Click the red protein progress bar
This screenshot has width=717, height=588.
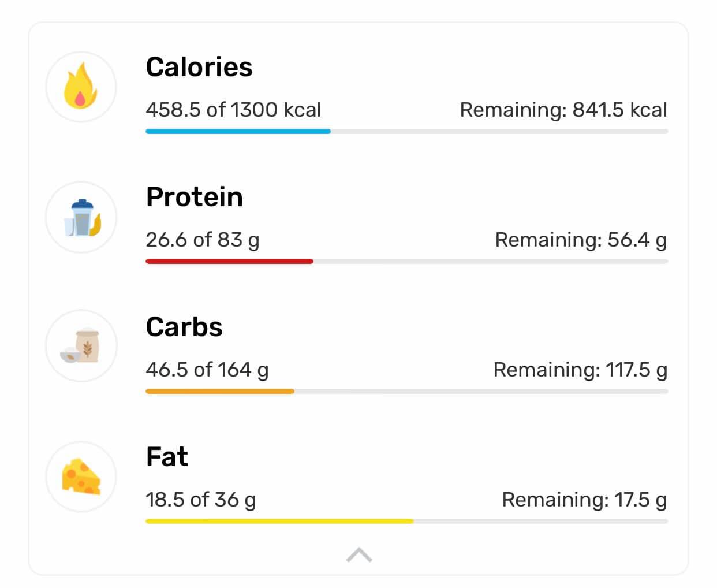tap(229, 262)
